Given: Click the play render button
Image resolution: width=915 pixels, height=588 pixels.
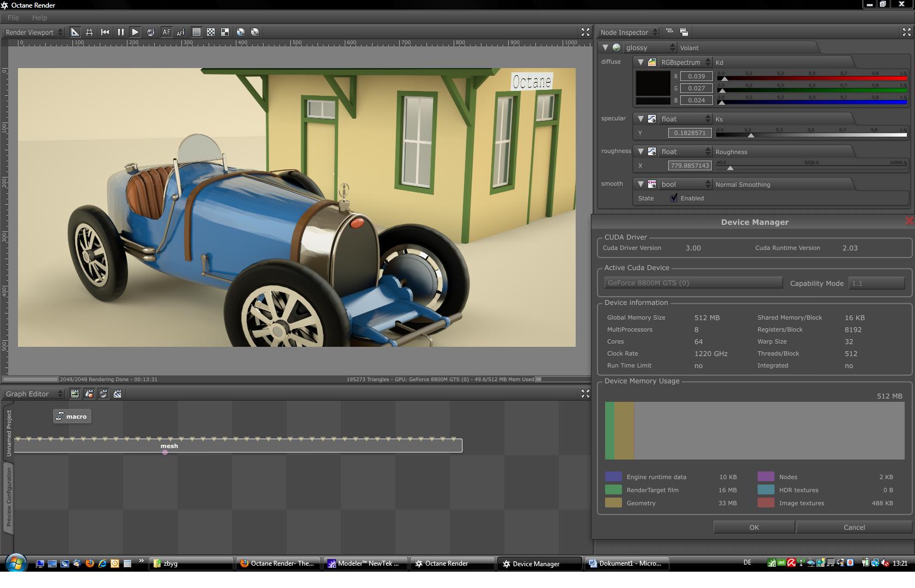Looking at the screenshot, I should tap(135, 32).
